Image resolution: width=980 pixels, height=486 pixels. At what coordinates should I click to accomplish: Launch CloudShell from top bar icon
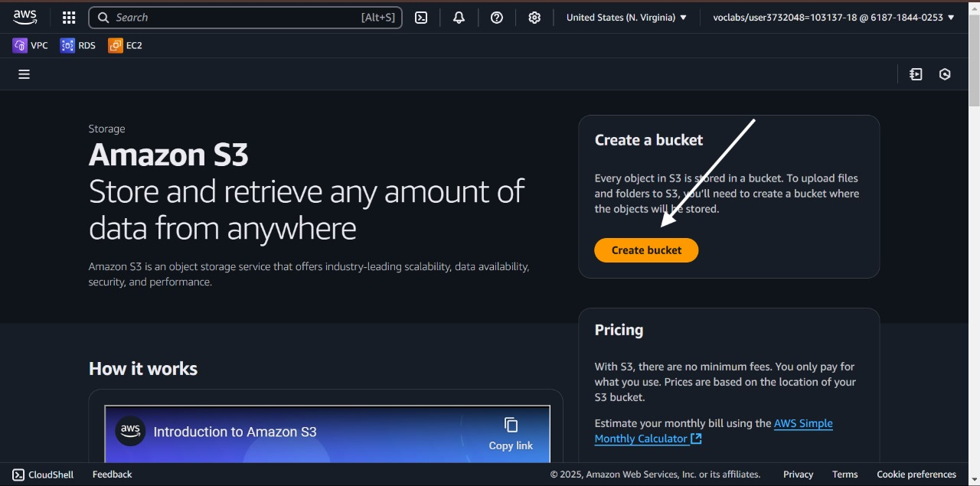point(421,18)
